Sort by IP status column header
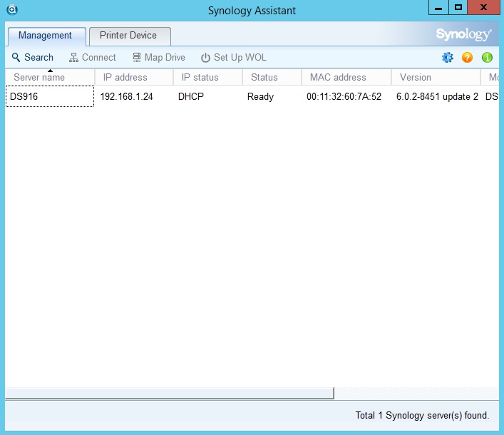Viewport: 504px width, 435px height. coord(207,77)
